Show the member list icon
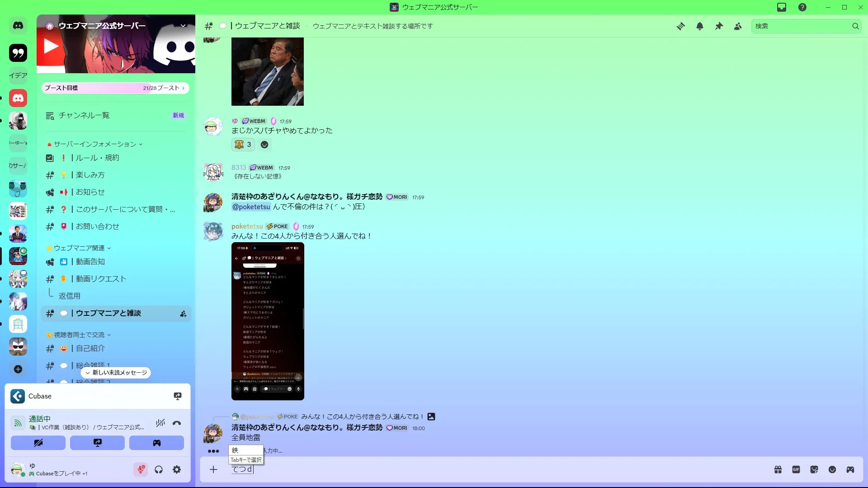Image resolution: width=868 pixels, height=488 pixels. (x=738, y=26)
